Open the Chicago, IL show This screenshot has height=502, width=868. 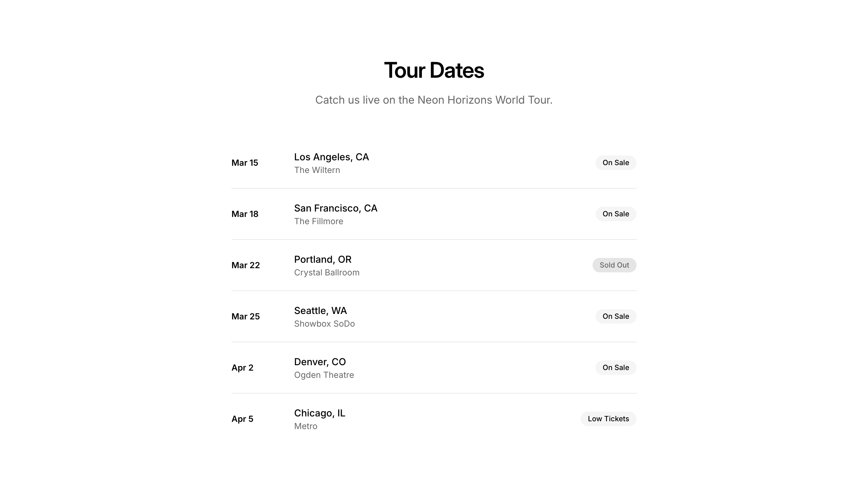coord(319,413)
